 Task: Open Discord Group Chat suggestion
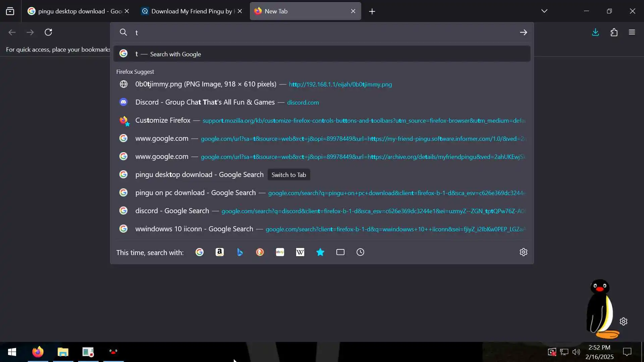pos(205,102)
